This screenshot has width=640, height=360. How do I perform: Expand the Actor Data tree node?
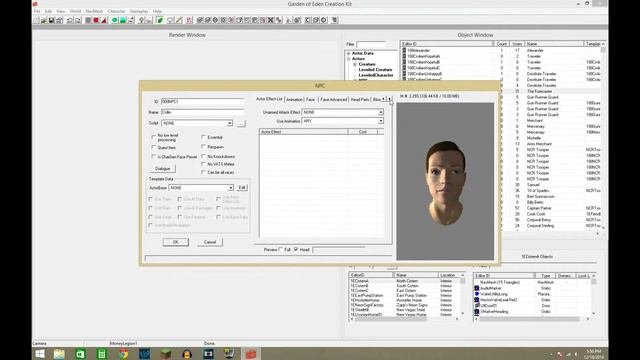tap(349, 53)
